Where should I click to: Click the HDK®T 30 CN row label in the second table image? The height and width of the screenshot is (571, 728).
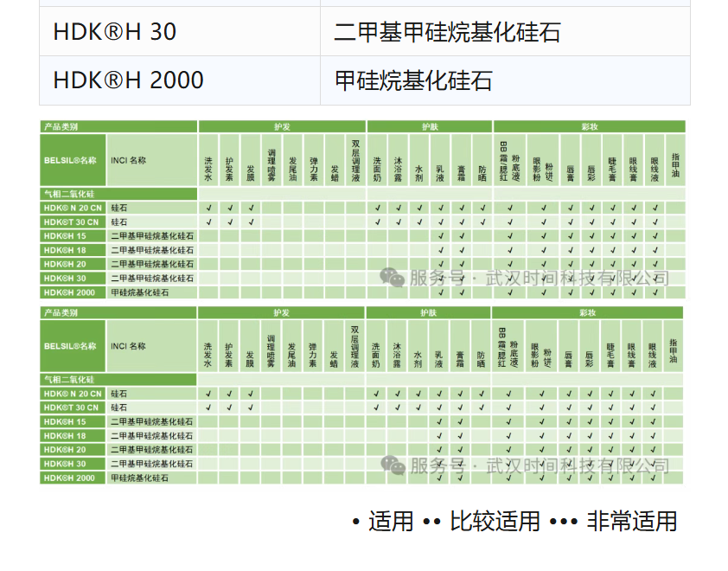click(73, 407)
